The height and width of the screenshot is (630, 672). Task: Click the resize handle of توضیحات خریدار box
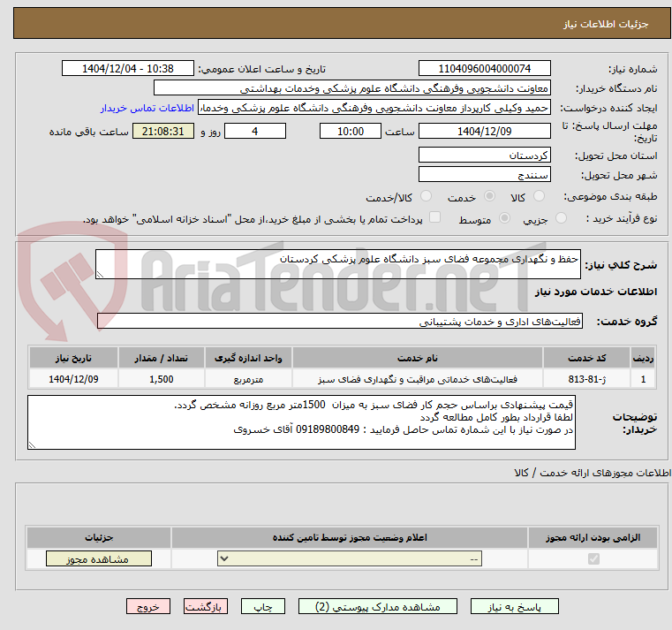pos(32,445)
